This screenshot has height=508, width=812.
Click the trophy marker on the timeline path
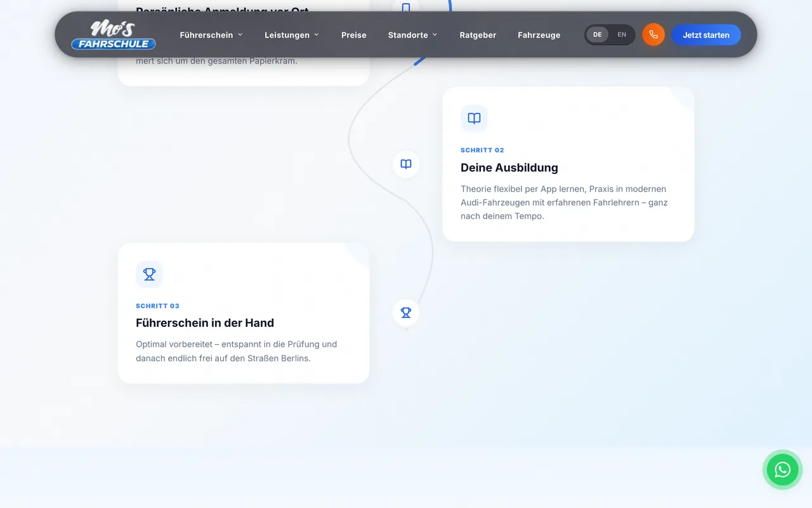coord(406,312)
